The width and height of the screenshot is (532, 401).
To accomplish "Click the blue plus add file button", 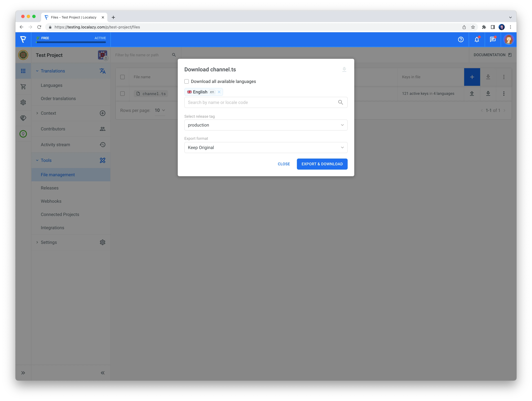I will (472, 77).
